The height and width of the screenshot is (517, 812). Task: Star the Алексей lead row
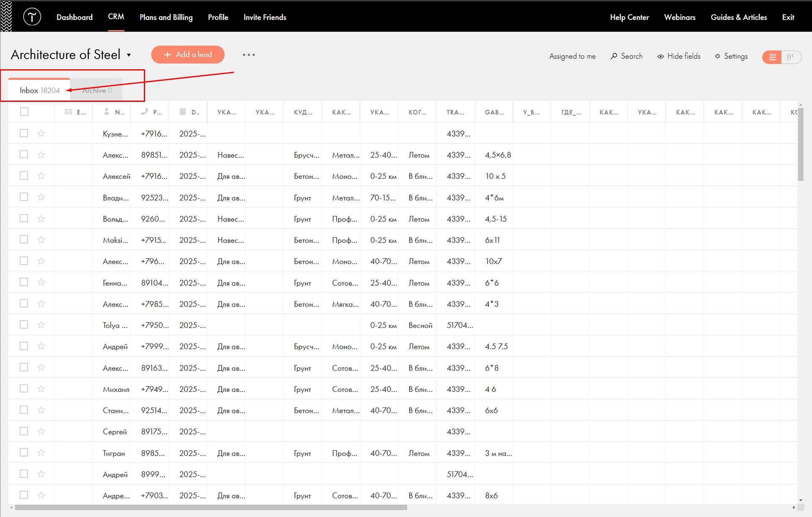(41, 176)
